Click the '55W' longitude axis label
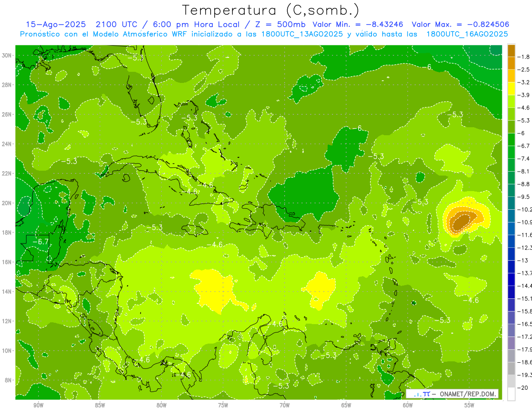The image size is (532, 411). 469,405
